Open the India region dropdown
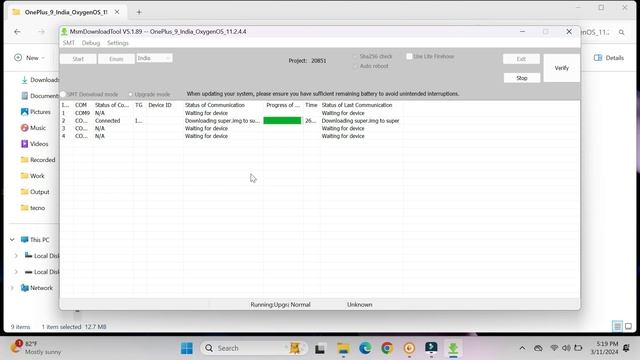Image resolution: width=640 pixels, height=360 pixels. (x=154, y=58)
